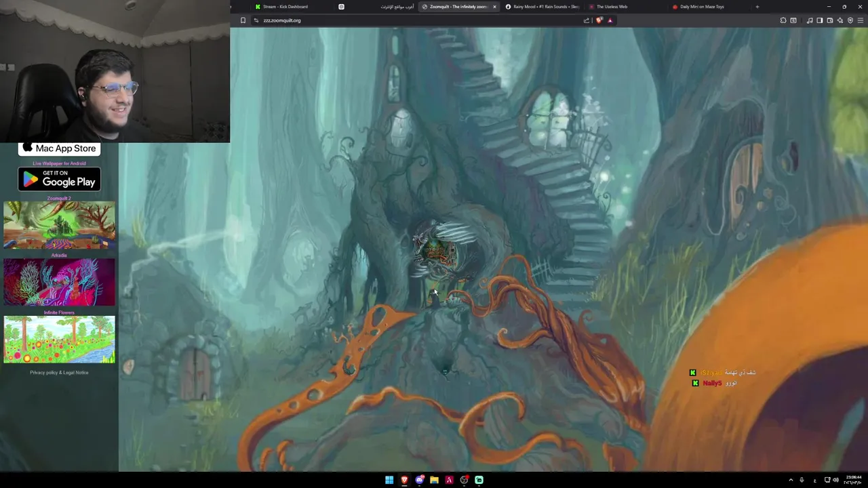Open the Windows Start menu
The height and width of the screenshot is (488, 868).
click(x=389, y=480)
